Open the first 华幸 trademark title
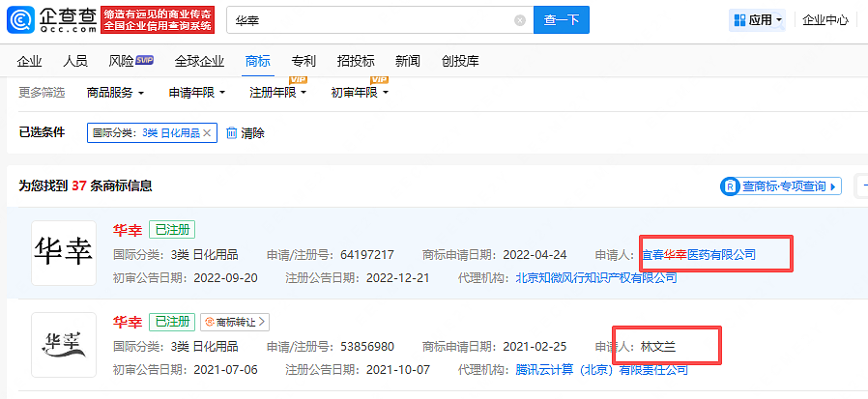 point(128,230)
